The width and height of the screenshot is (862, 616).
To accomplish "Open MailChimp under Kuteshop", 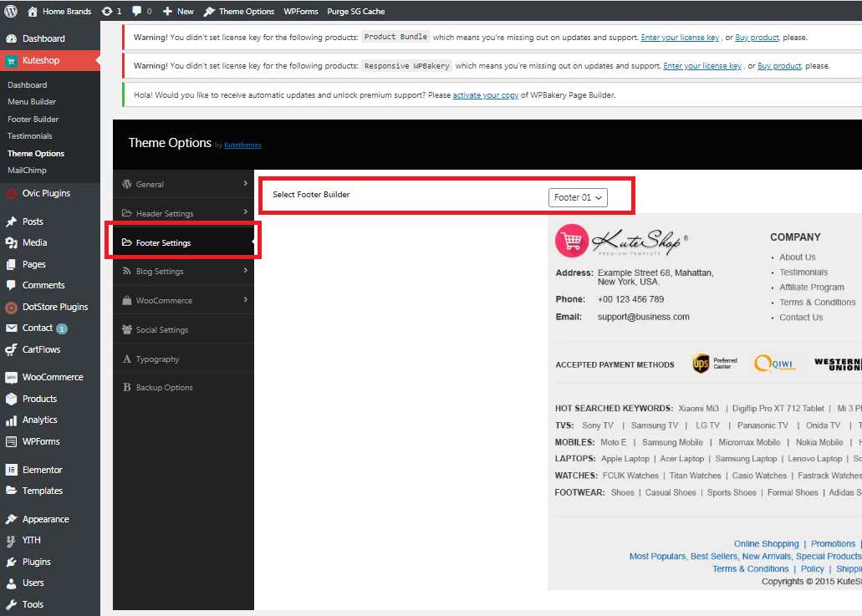I will (x=27, y=171).
